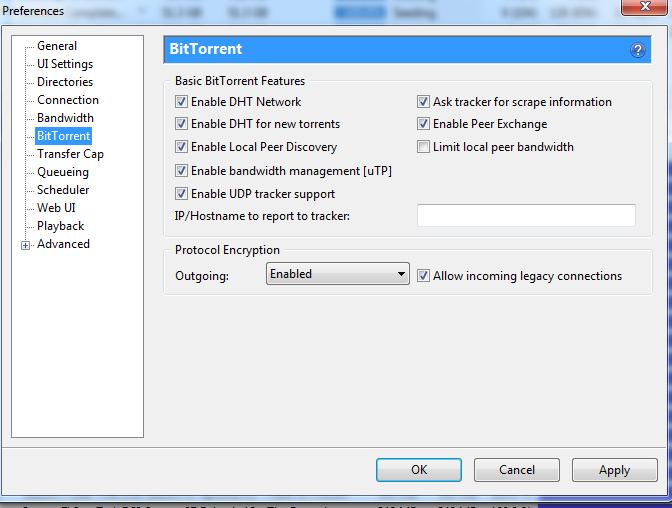Toggle Ask tracker for scrape information
The width and height of the screenshot is (672, 508).
pos(423,102)
